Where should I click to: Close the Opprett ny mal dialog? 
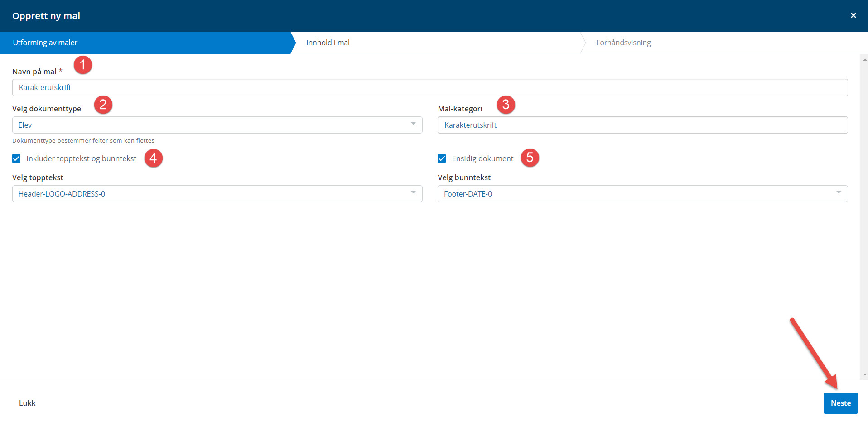853,16
